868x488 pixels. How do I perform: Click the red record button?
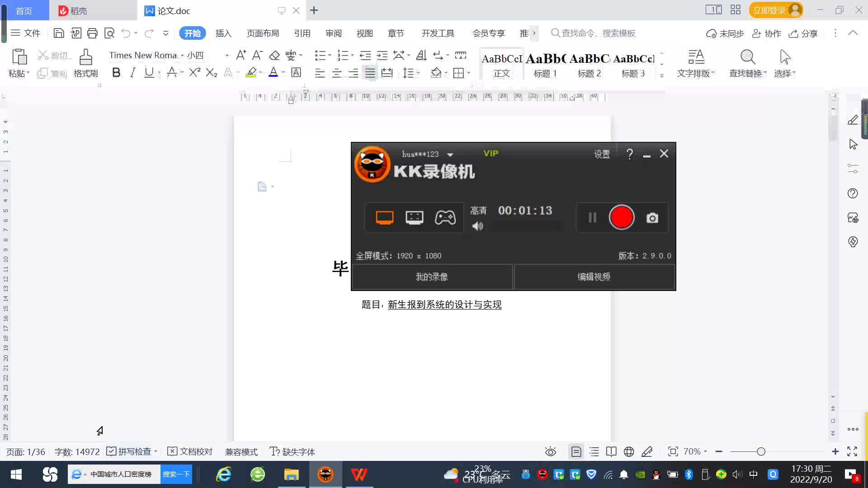tap(622, 217)
